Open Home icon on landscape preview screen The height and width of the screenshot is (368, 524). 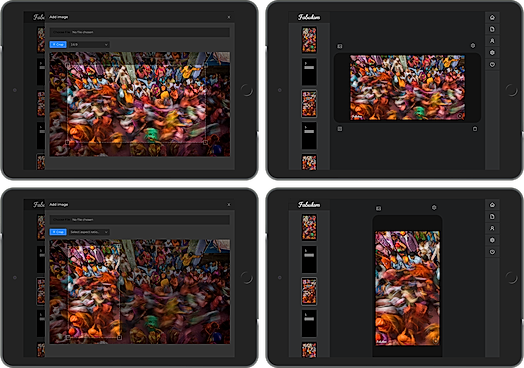(x=492, y=17)
